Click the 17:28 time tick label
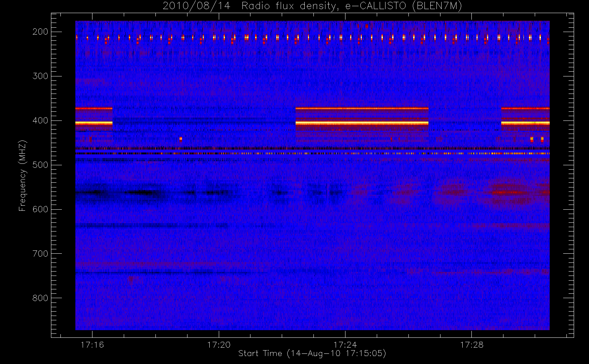589x364 pixels. tap(471, 345)
